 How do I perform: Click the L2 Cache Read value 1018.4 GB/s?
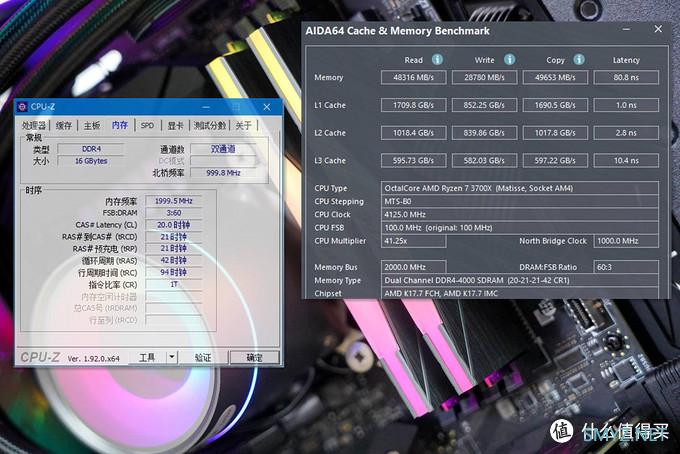414,133
